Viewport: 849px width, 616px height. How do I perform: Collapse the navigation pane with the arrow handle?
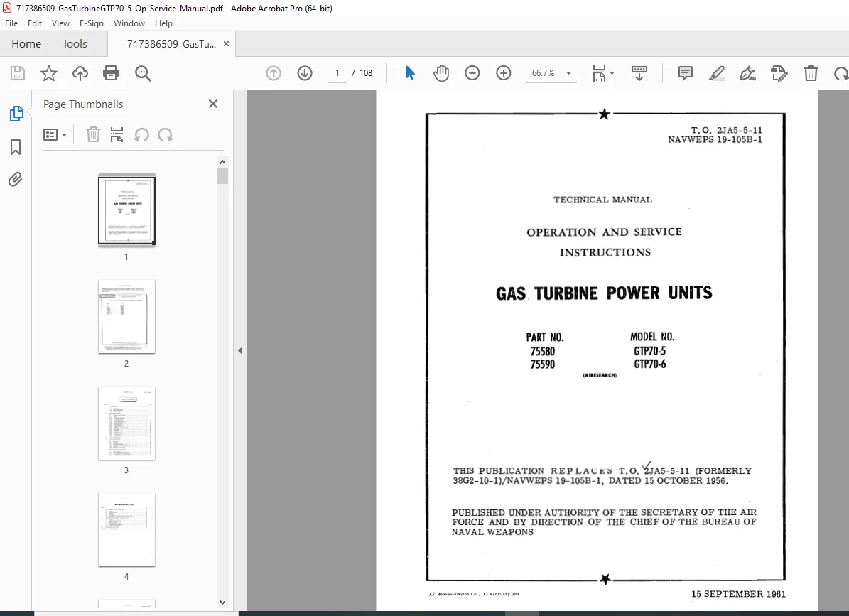tap(240, 351)
